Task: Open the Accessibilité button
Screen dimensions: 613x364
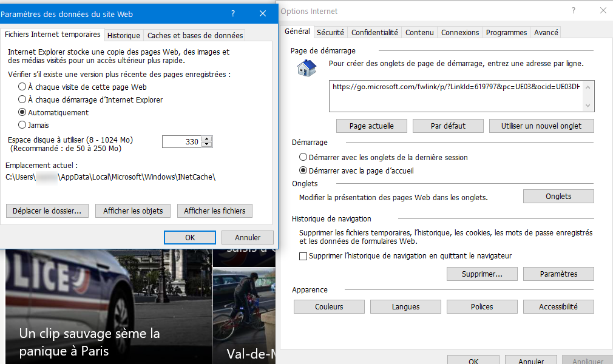Action: [558, 306]
